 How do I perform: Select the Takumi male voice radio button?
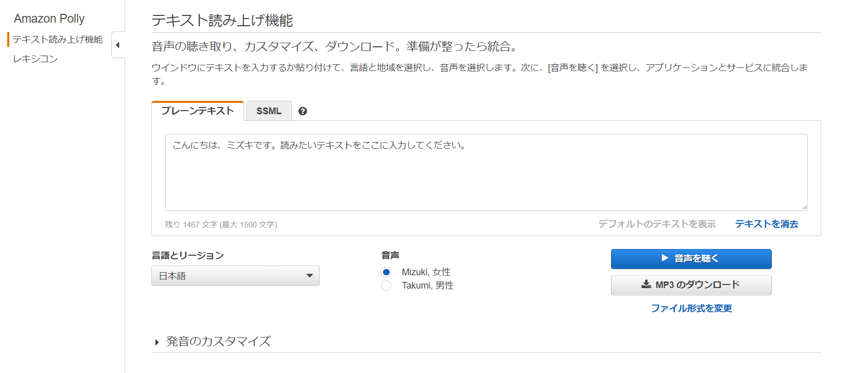(386, 286)
